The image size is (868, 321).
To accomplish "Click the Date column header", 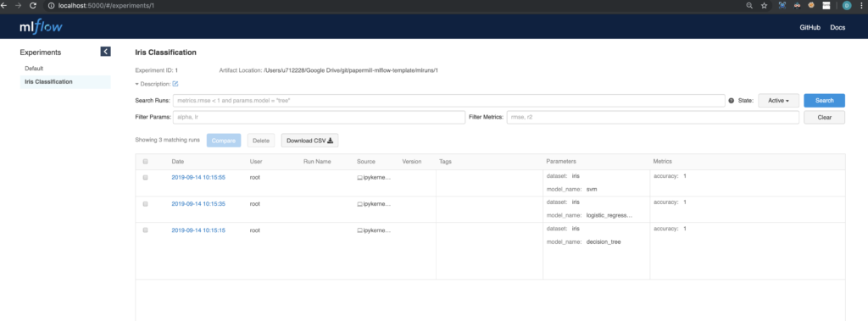I will [178, 162].
